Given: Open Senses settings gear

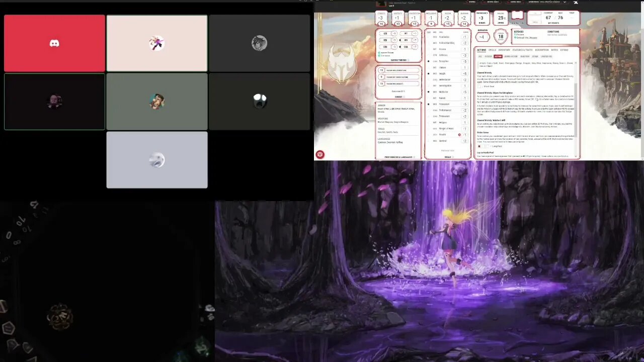Looking at the screenshot, I should tap(404, 97).
